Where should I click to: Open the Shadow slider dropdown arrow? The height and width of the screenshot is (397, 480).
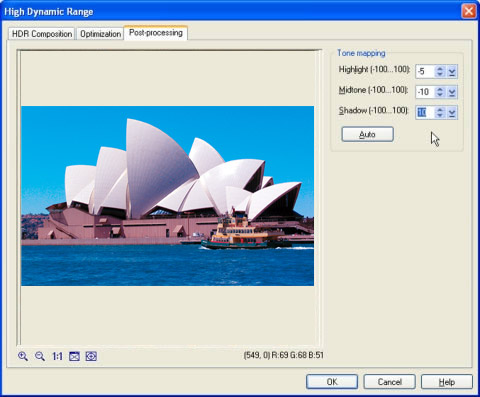452,113
